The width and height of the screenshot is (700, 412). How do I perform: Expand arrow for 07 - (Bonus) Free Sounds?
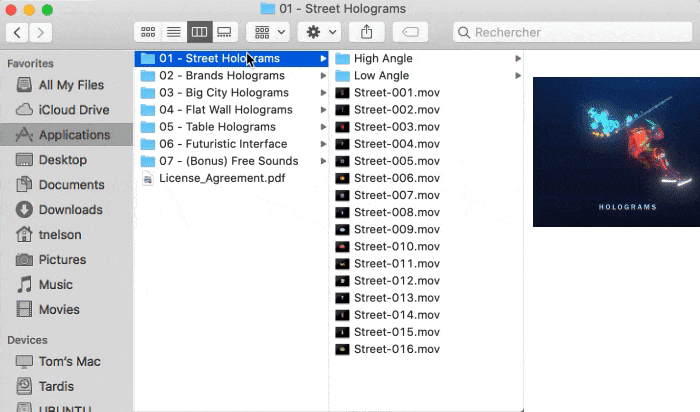point(323,161)
